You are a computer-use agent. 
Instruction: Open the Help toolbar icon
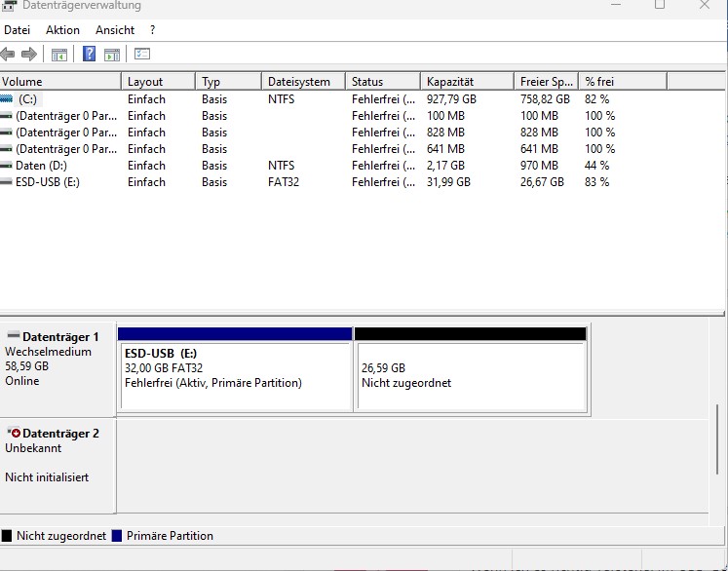click(89, 54)
